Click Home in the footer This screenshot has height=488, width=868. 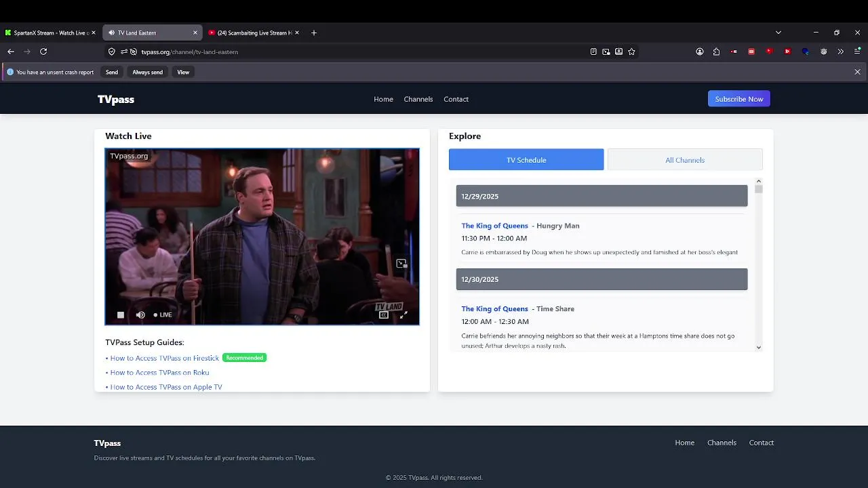(685, 443)
